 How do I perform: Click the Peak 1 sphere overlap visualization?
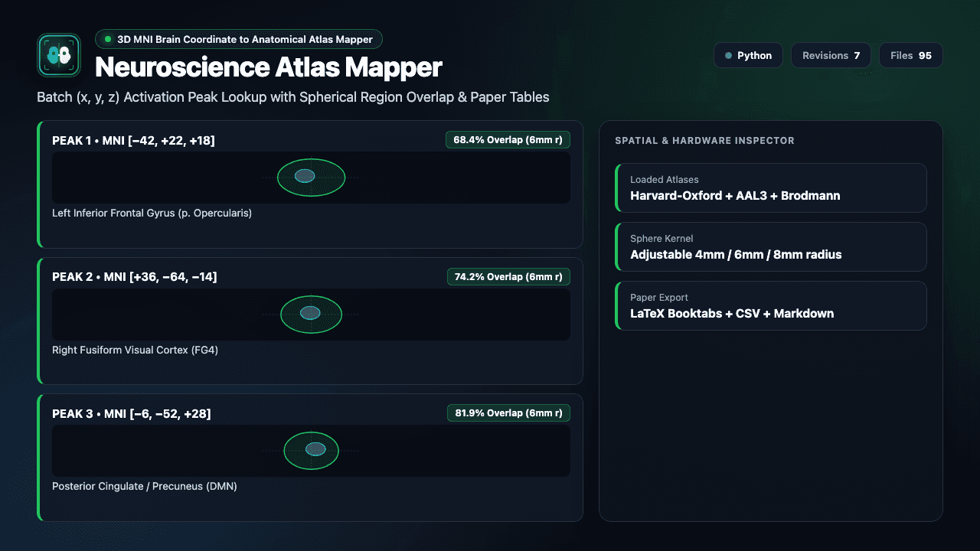(x=311, y=178)
